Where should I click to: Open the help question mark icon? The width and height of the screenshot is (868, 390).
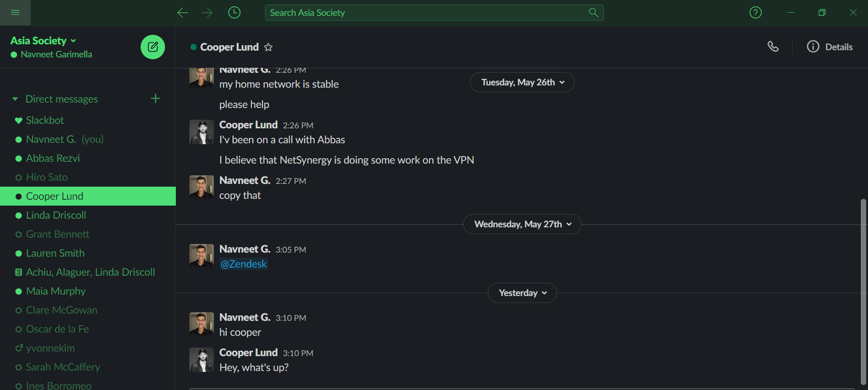tap(755, 13)
